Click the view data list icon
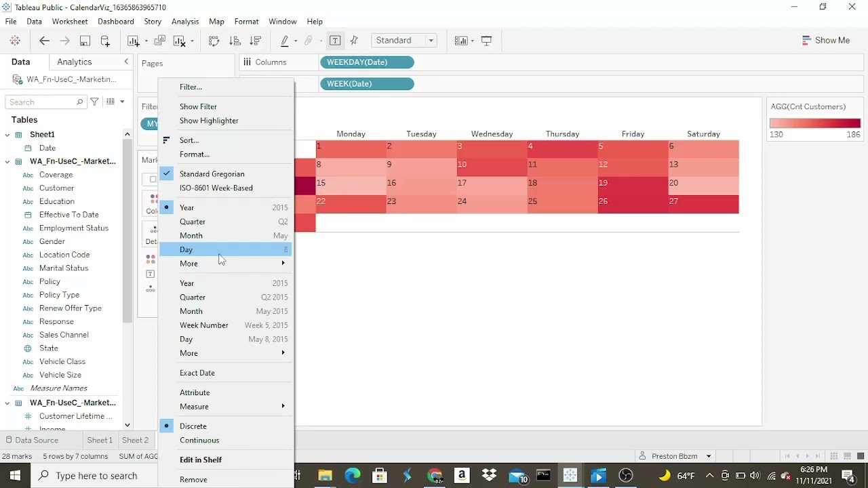 (111, 102)
